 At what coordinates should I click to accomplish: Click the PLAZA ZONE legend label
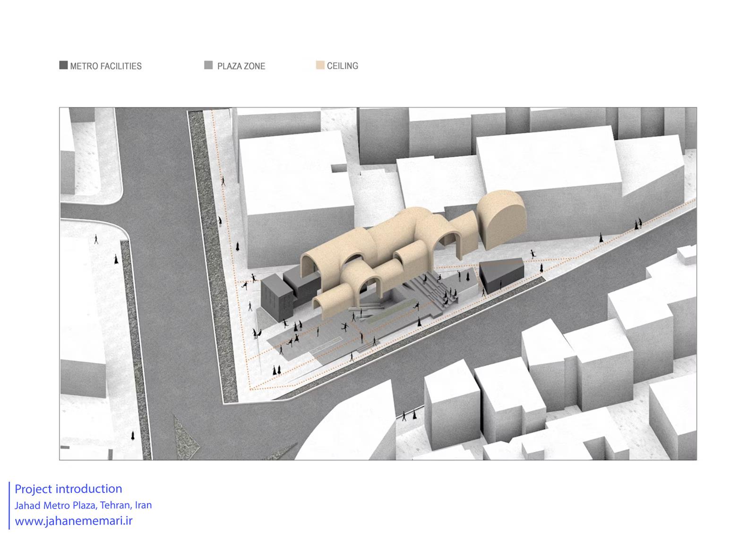[x=241, y=66]
